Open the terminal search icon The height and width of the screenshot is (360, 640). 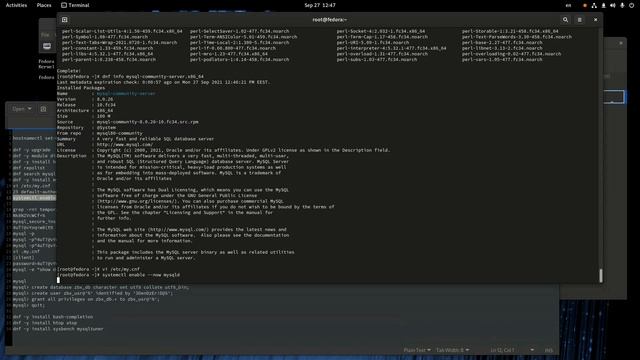[565, 20]
